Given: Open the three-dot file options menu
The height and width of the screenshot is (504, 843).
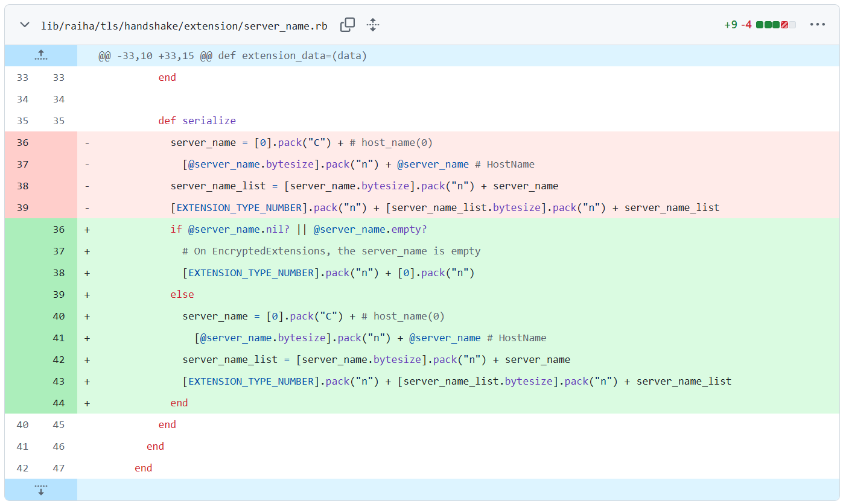Looking at the screenshot, I should point(817,25).
